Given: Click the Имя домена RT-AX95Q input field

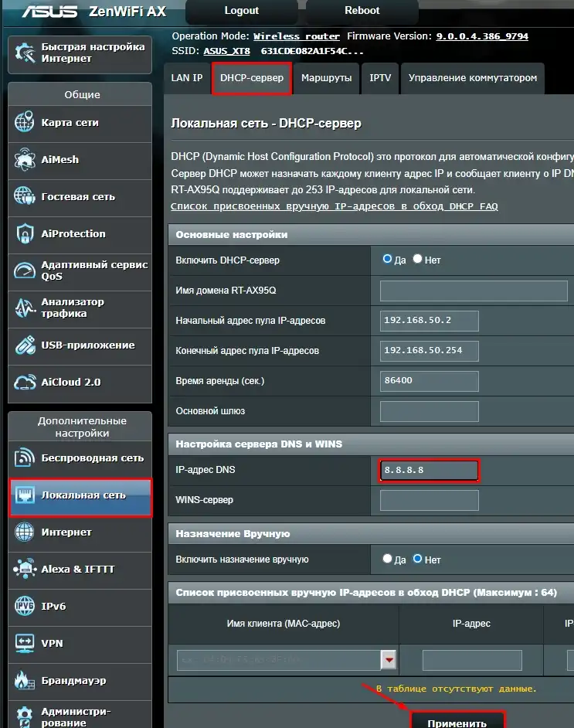Looking at the screenshot, I should click(474, 291).
